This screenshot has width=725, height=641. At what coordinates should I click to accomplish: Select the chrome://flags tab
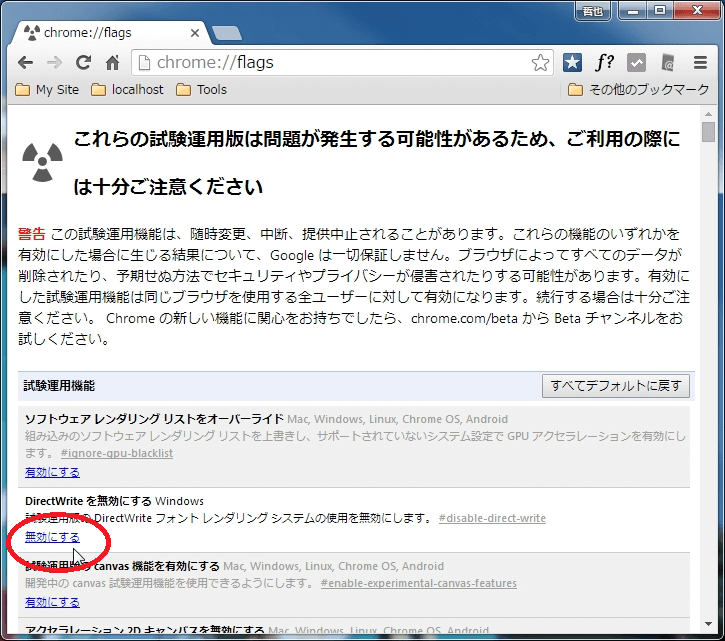(x=111, y=33)
